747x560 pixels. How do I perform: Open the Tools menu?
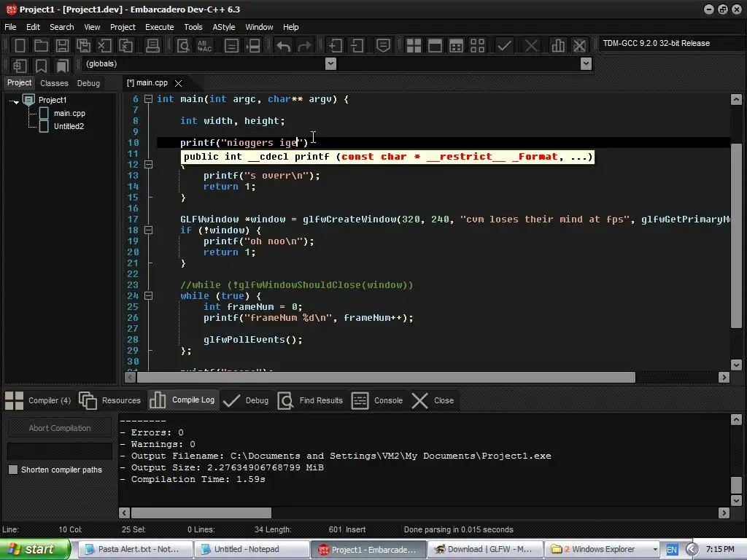pyautogui.click(x=193, y=27)
